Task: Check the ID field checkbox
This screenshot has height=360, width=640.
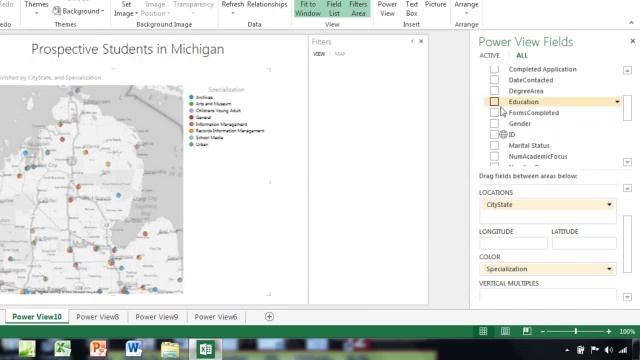Action: click(x=494, y=134)
